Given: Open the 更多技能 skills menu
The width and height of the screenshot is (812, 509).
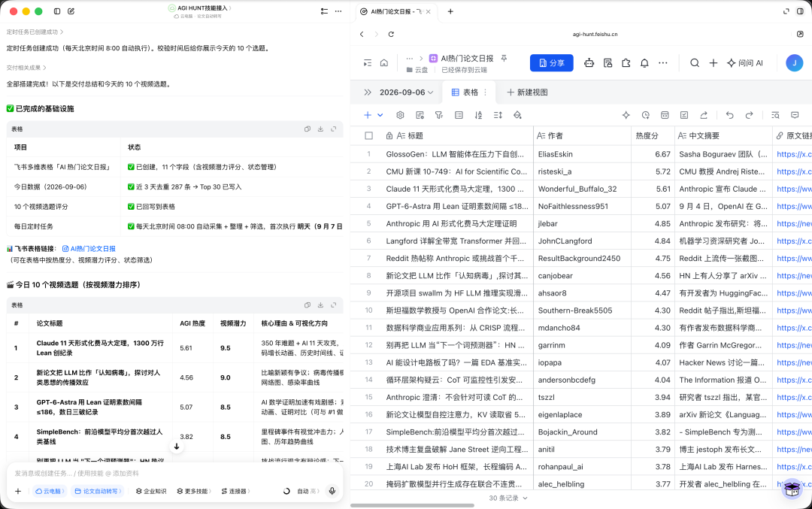Looking at the screenshot, I should 194,492.
